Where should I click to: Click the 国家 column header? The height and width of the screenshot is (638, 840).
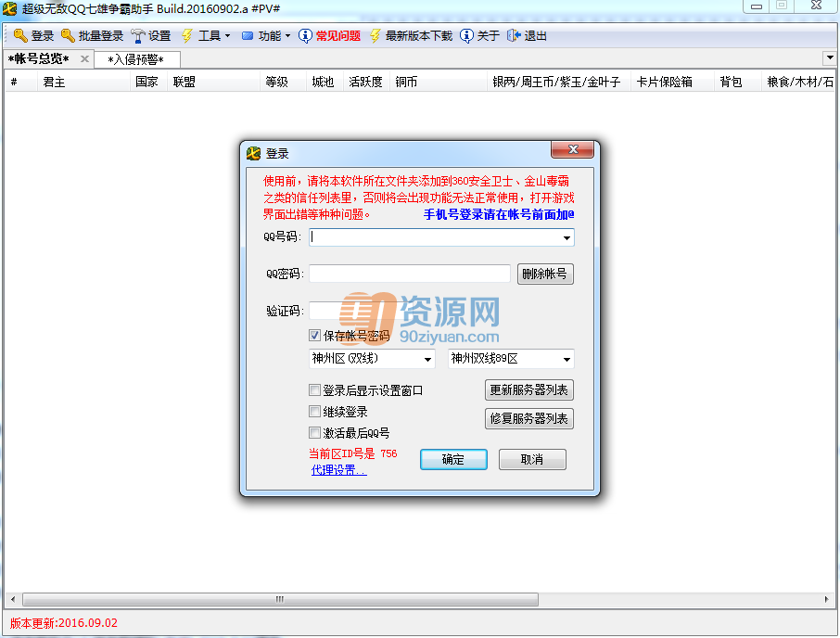(x=149, y=82)
